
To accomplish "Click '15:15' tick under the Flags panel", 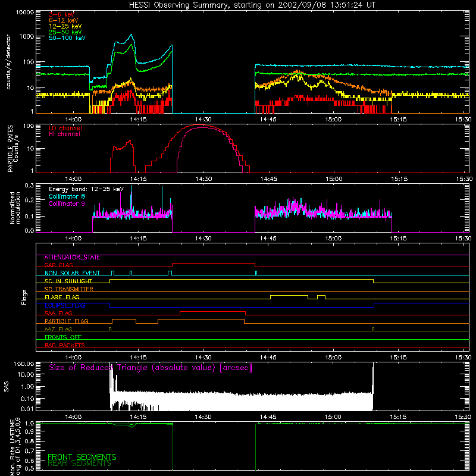I will point(398,358).
